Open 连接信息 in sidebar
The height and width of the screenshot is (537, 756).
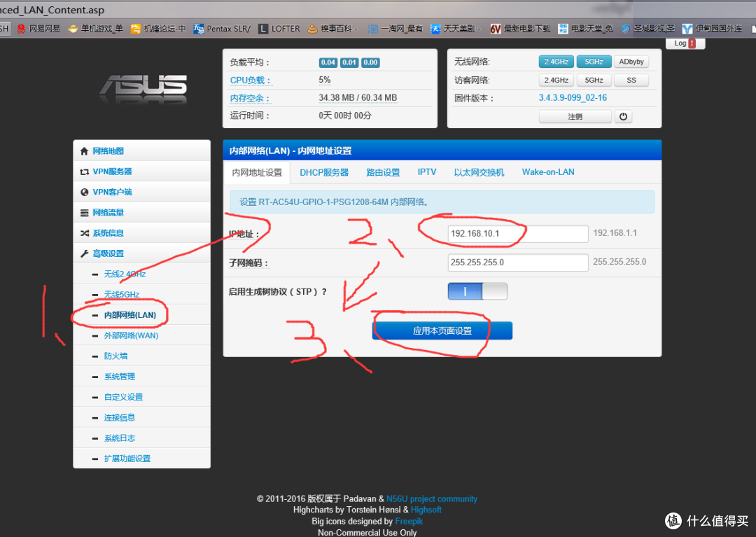[x=120, y=417]
